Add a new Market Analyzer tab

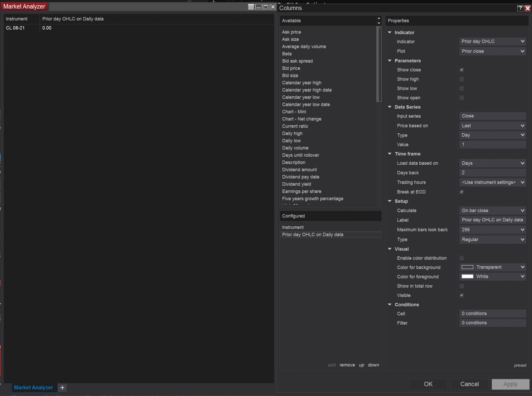coord(62,387)
